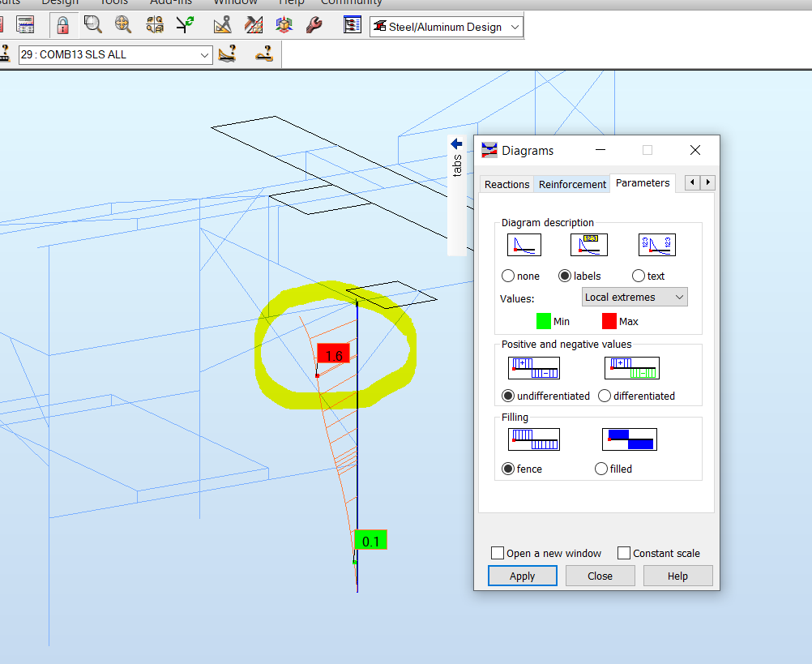Open the four-view zoom icon
The height and width of the screenshot is (664, 812).
[155, 24]
